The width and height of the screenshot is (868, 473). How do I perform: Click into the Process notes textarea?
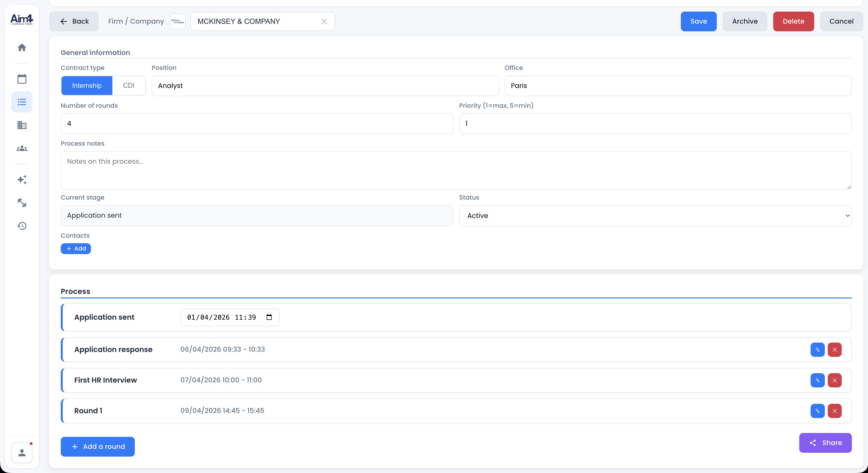click(x=456, y=170)
